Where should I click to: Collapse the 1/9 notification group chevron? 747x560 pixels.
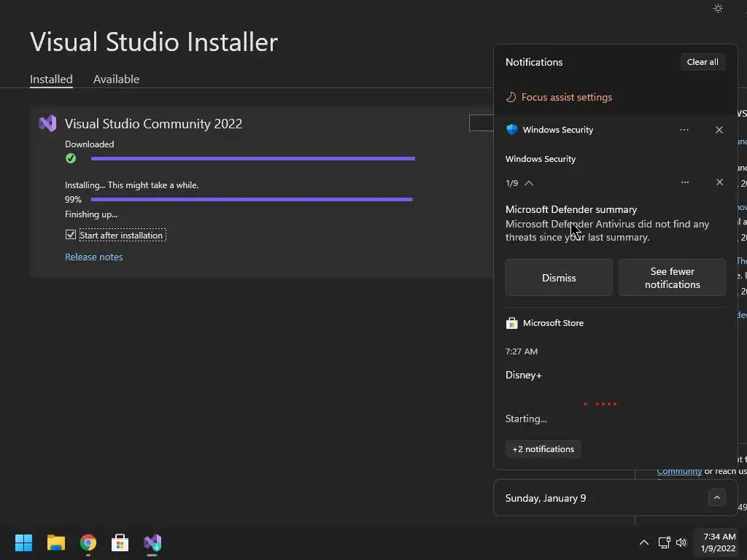click(x=529, y=183)
